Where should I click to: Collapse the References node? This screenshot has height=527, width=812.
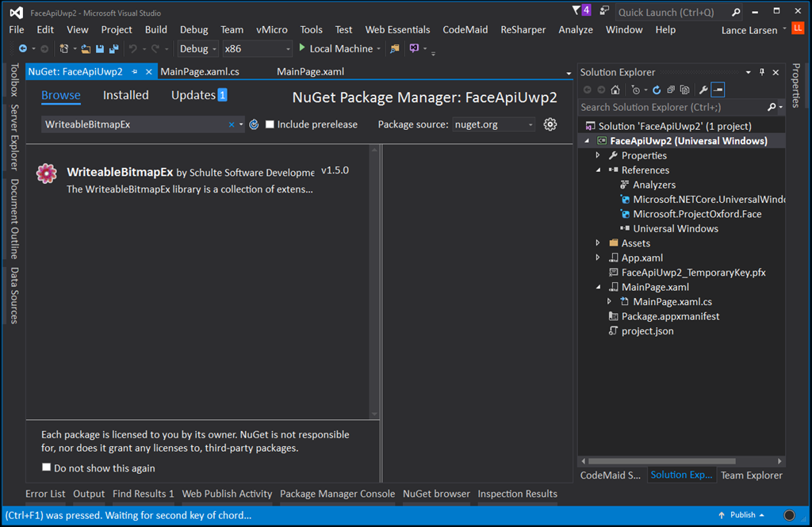pos(598,170)
